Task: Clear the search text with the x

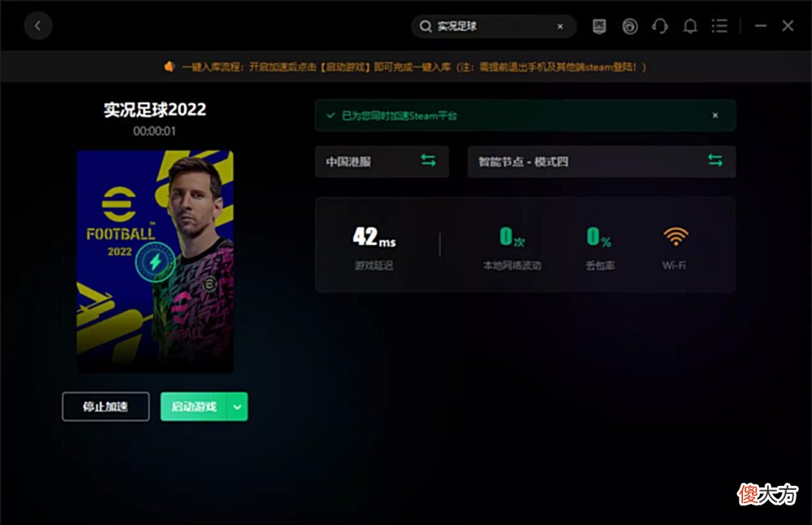Action: point(559,27)
